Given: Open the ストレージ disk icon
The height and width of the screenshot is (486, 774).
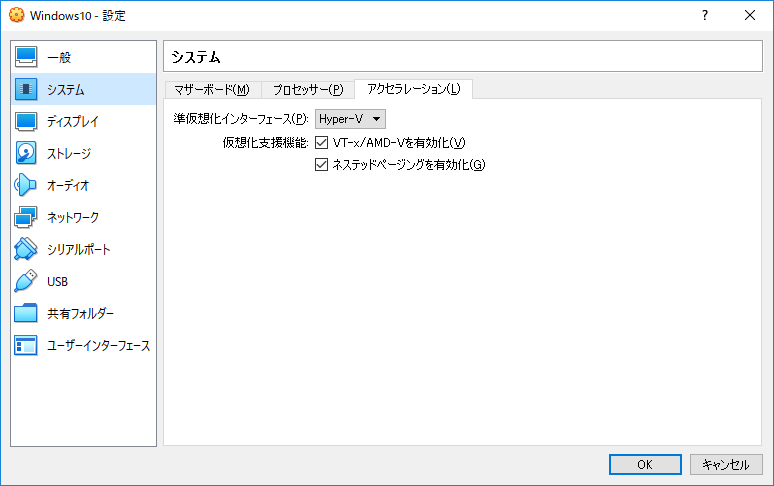Looking at the screenshot, I should 26,153.
